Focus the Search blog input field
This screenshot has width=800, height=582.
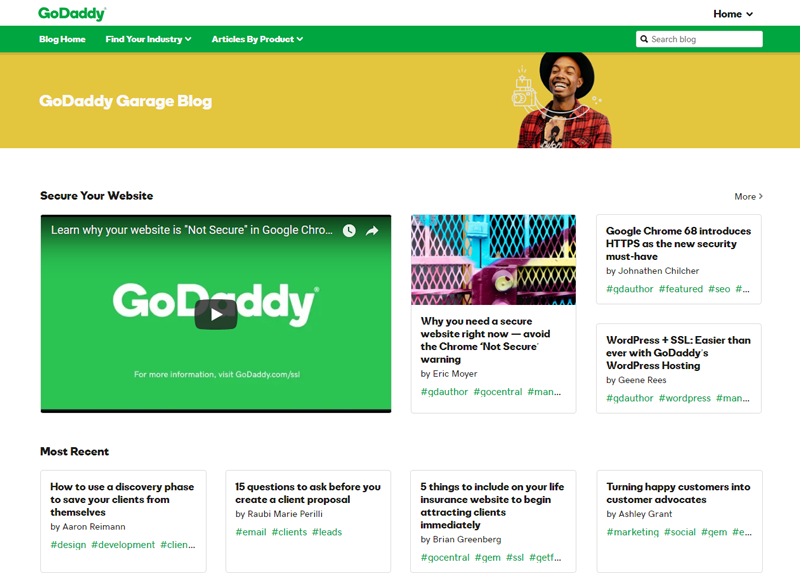pos(704,40)
